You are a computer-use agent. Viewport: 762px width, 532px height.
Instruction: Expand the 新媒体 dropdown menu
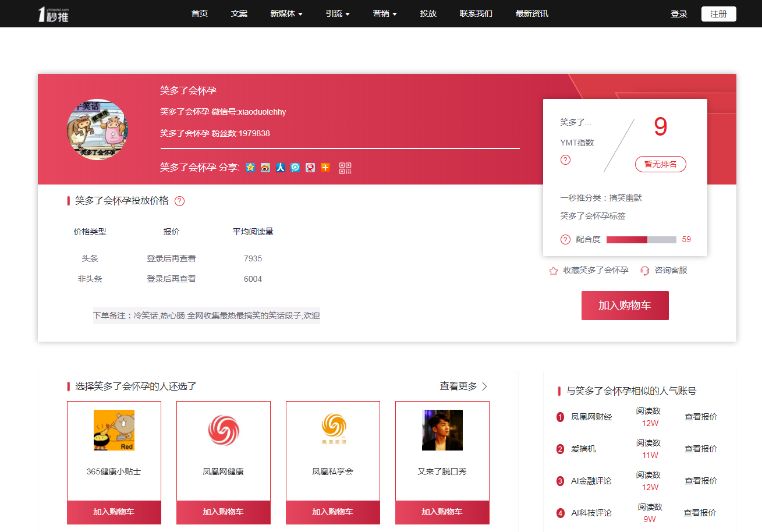(x=286, y=13)
